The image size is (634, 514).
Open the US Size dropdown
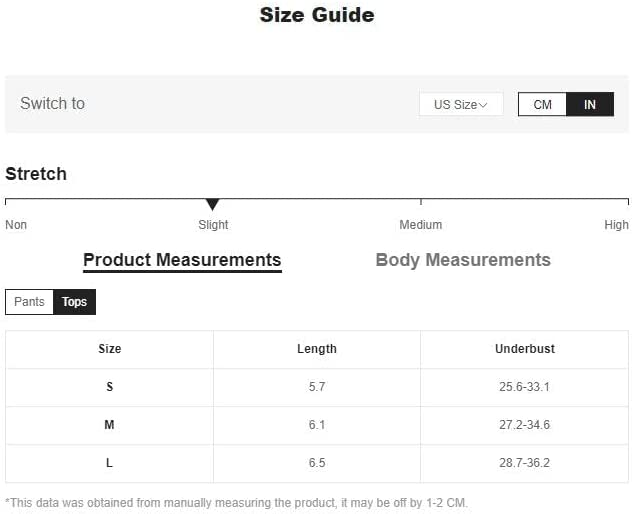[x=461, y=104]
